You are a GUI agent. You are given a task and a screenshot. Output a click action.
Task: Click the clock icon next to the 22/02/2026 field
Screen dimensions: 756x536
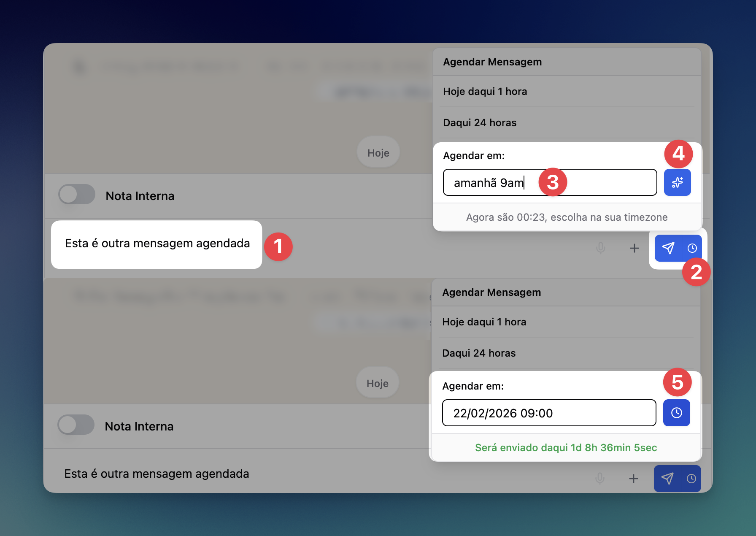(677, 413)
